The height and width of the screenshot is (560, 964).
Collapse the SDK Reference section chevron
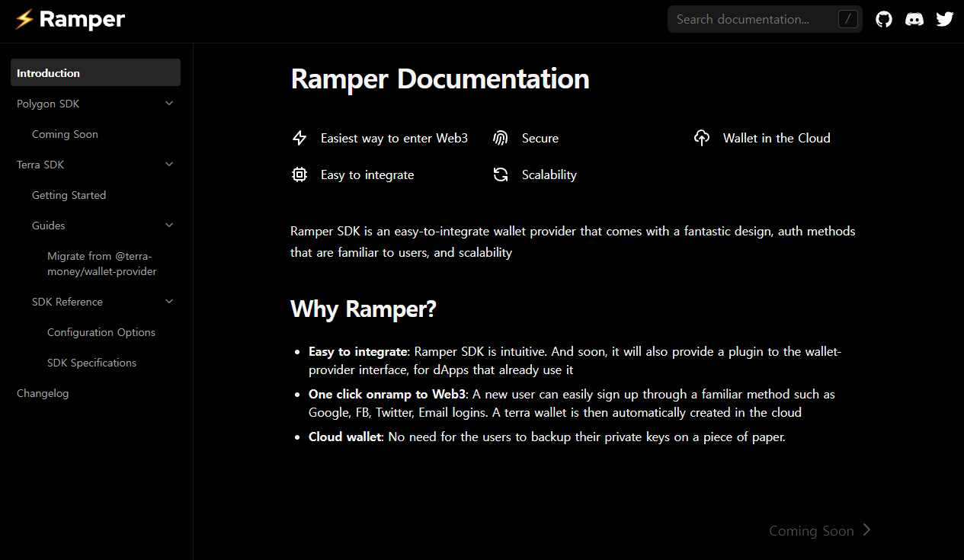tap(169, 302)
